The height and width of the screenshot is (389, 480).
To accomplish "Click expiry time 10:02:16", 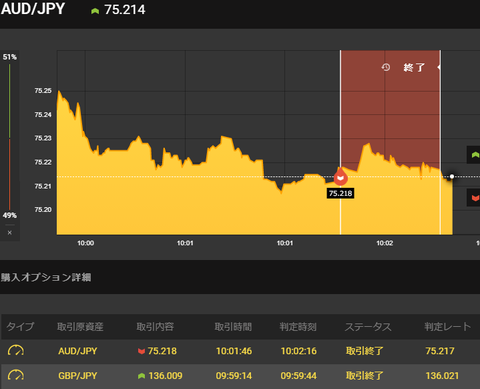I will point(299,351).
